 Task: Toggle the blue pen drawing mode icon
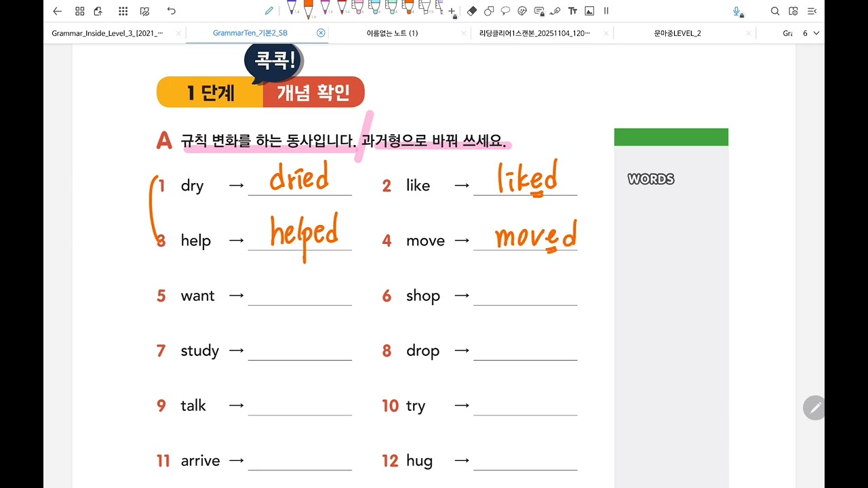269,11
